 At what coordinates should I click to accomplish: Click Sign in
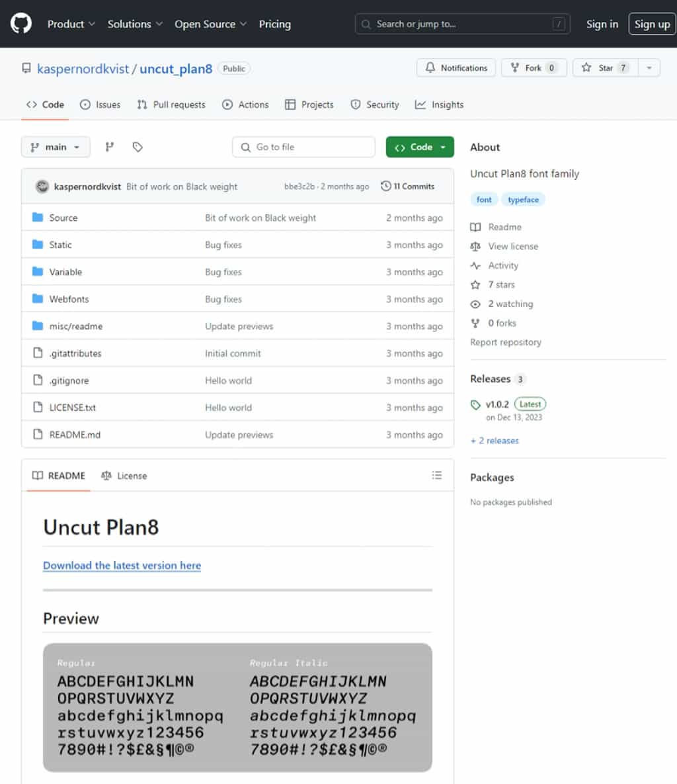tap(602, 24)
